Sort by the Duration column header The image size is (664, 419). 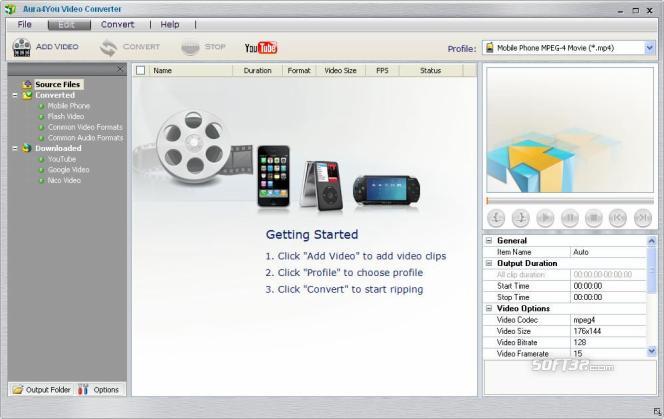[x=257, y=70]
